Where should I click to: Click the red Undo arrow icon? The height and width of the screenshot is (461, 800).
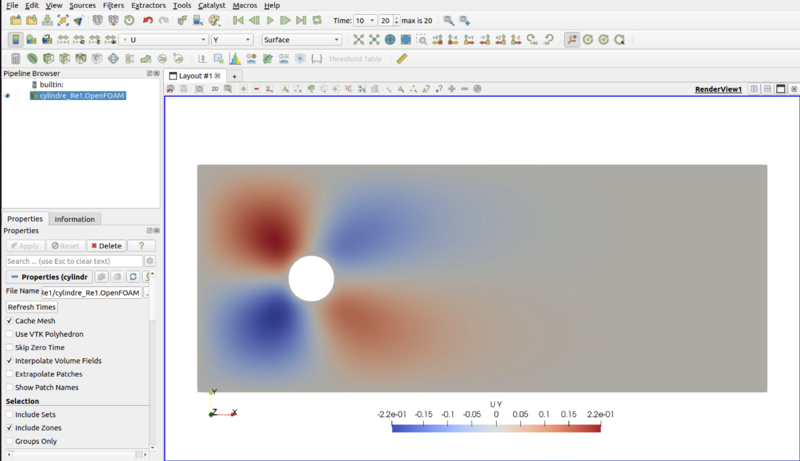point(147,20)
